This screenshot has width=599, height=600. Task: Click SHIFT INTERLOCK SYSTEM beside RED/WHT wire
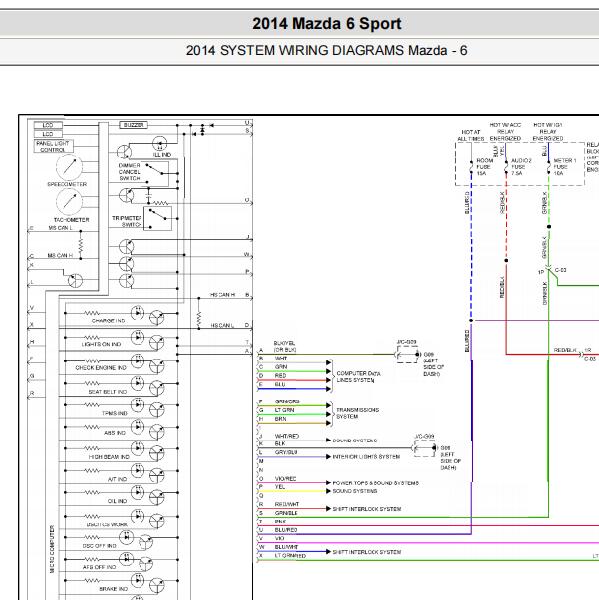[367, 509]
